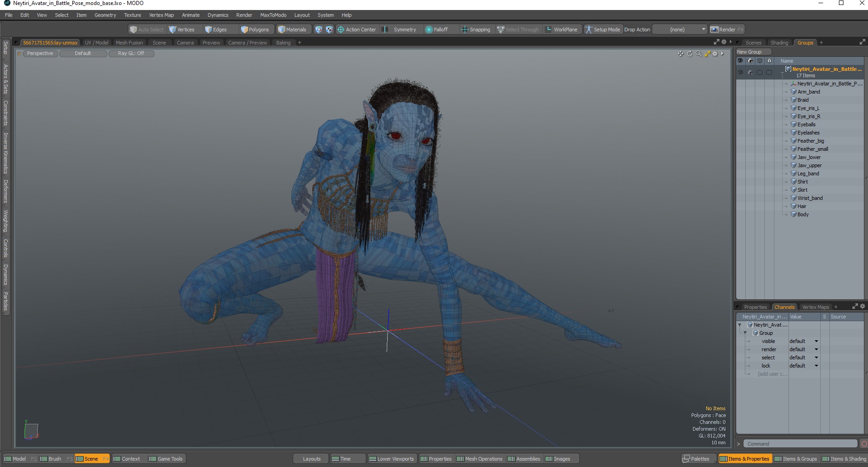Open the Action Center options
Viewport: 868px width, 467px height.
click(x=357, y=30)
